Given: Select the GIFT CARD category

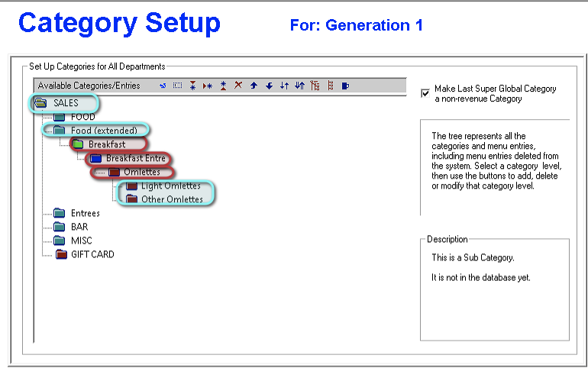Looking at the screenshot, I should point(92,254).
